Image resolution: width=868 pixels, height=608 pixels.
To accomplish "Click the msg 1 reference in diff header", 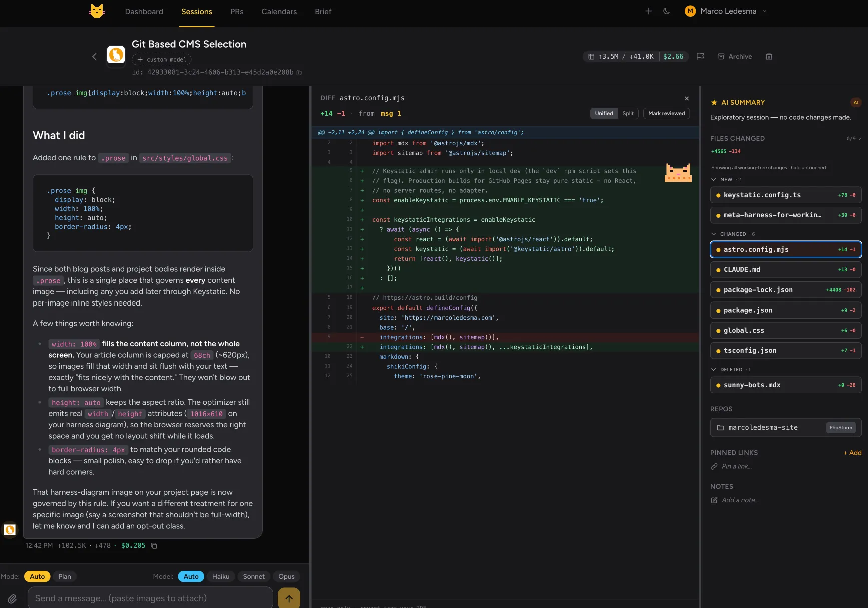I will tap(391, 114).
